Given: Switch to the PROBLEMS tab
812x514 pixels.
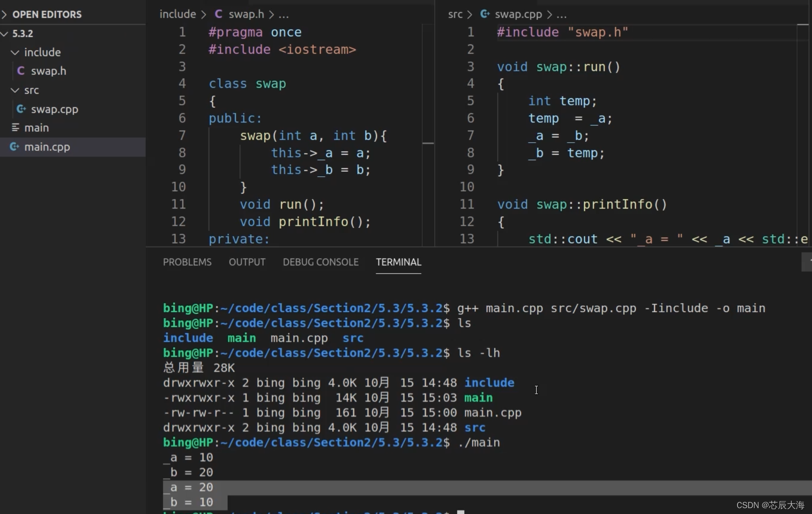Looking at the screenshot, I should point(187,262).
